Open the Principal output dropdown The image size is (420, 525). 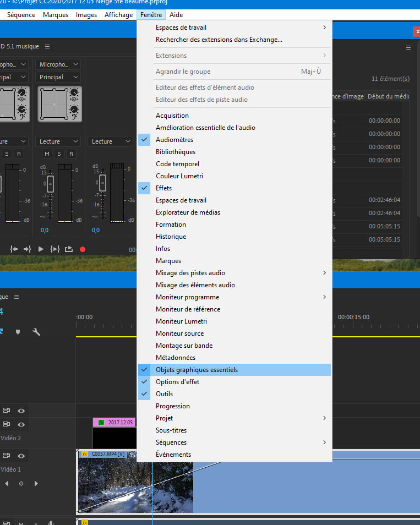tap(59, 77)
